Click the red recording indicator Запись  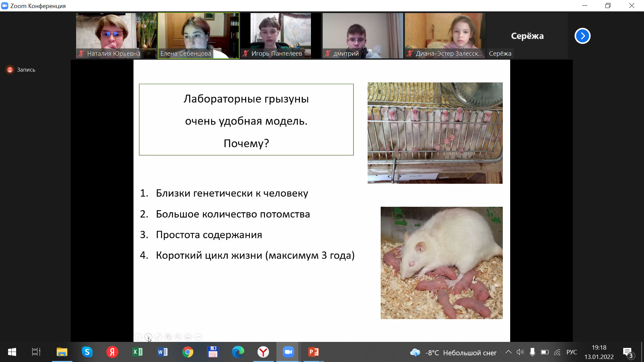(21, 70)
